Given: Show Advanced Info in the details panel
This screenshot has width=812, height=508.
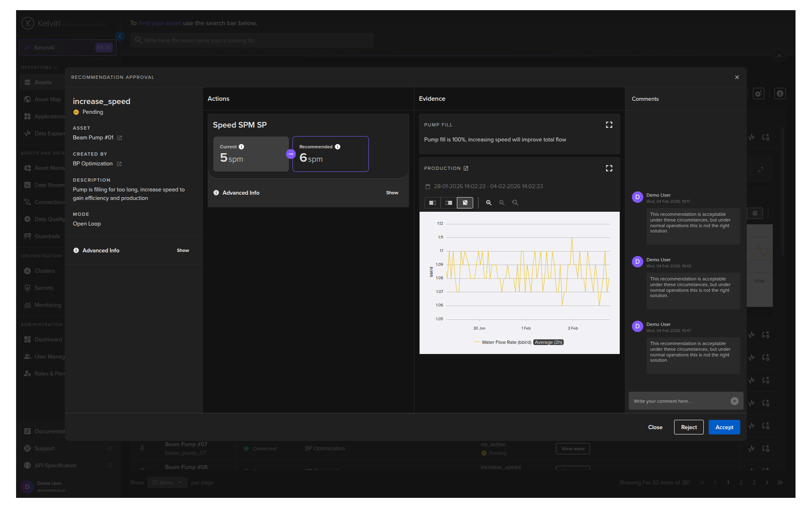Looking at the screenshot, I should point(183,251).
